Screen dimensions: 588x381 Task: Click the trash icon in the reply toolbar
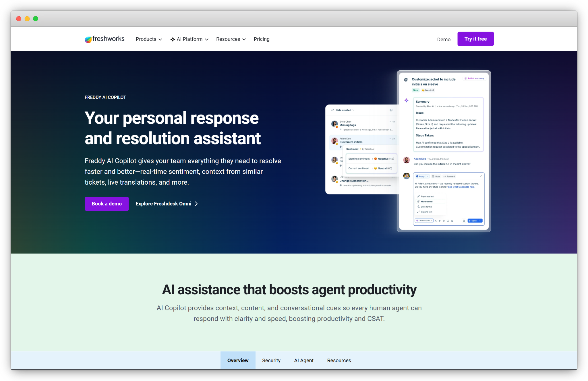464,221
